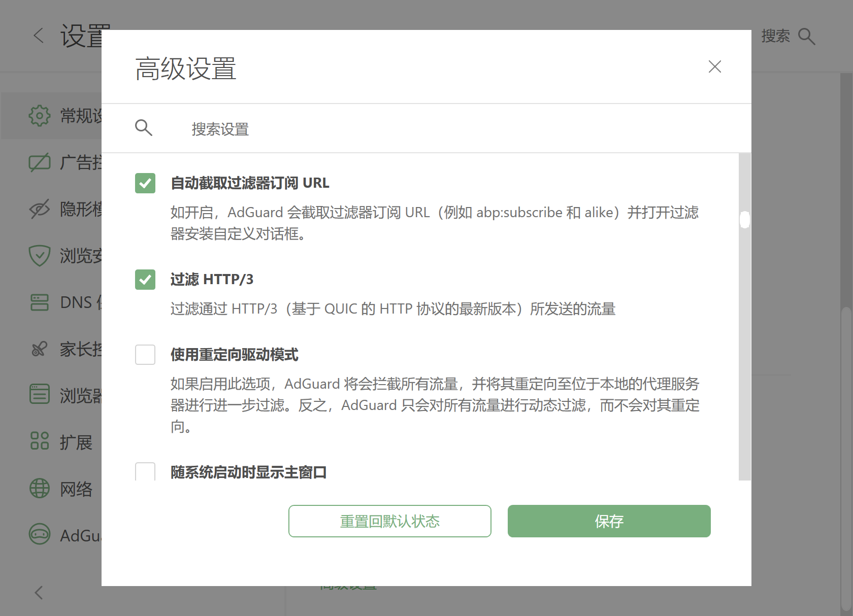Click the 过滤 HTTP/3 description text

tap(393, 309)
